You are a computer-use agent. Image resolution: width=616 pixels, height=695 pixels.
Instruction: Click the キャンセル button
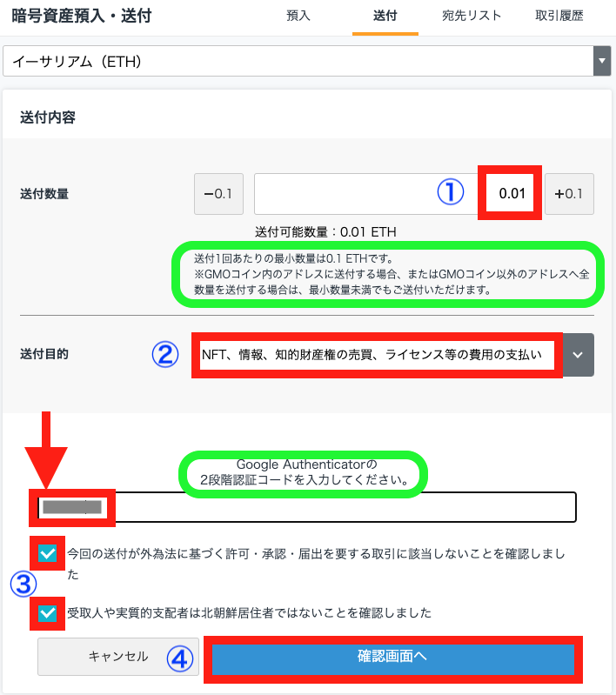pos(118,657)
